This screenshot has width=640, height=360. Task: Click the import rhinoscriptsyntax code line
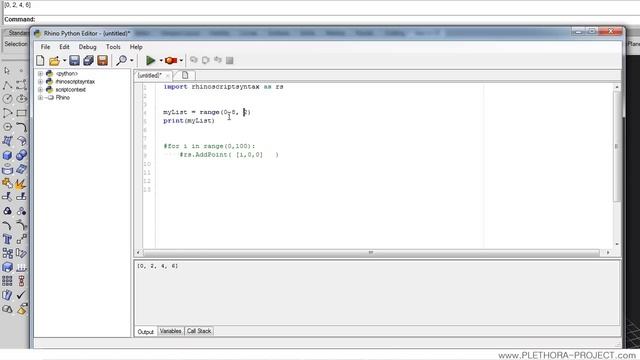(x=223, y=87)
